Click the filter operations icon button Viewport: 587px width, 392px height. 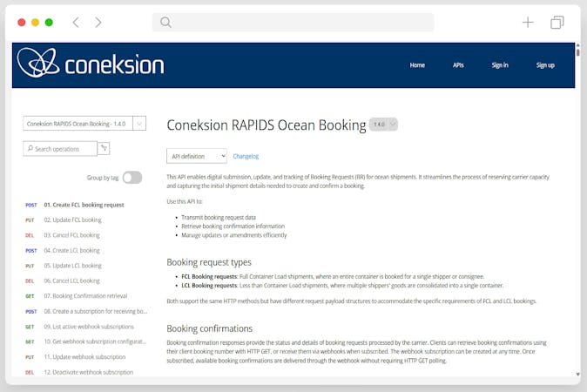point(104,148)
